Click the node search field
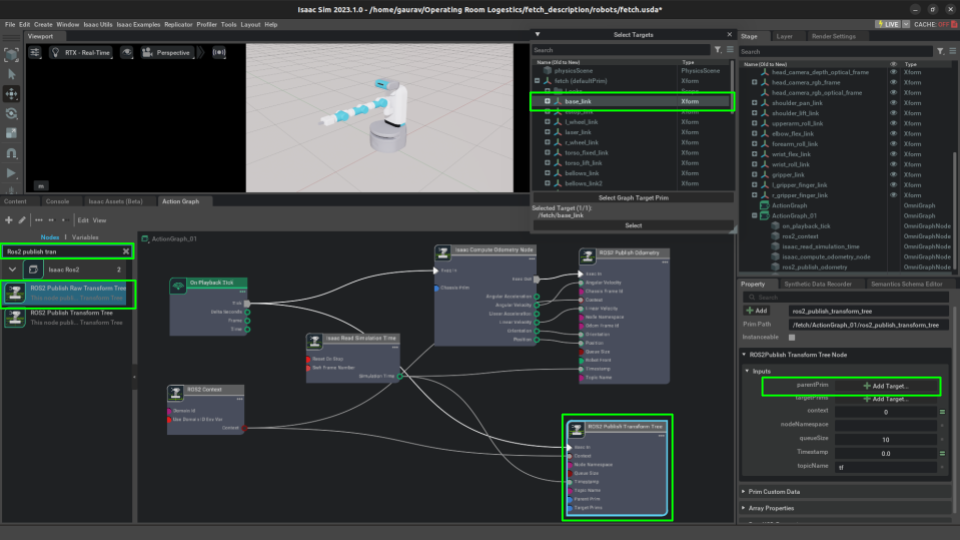Screen dimensions: 960x540 coord(62,252)
